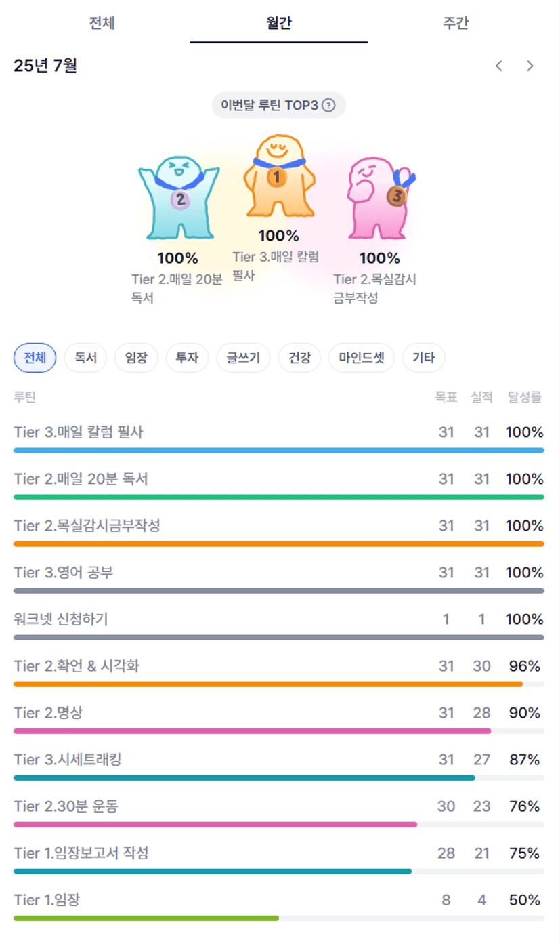Go to next month with right chevron
This screenshot has height=944, width=560.
click(530, 66)
